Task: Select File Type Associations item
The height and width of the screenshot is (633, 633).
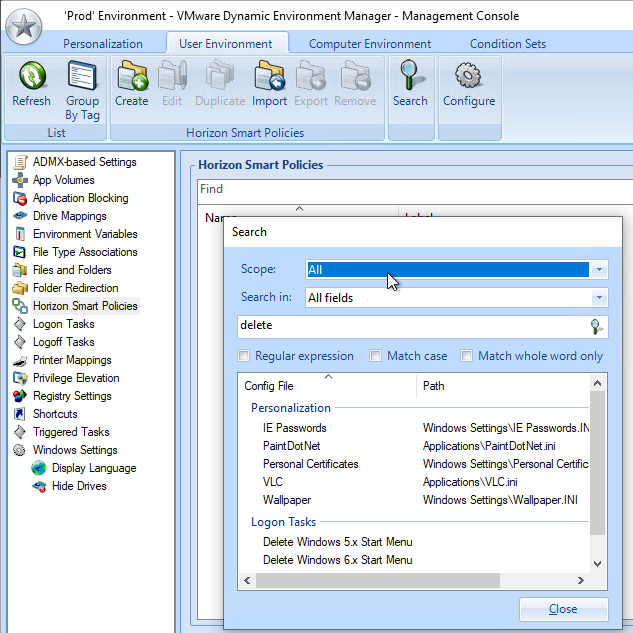Action: click(75, 252)
